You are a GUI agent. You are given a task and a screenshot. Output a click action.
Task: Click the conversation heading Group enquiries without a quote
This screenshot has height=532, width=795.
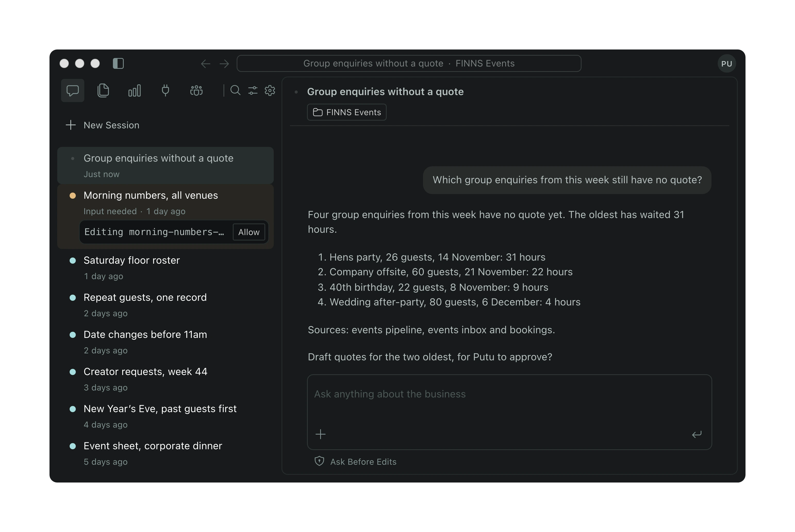point(385,92)
